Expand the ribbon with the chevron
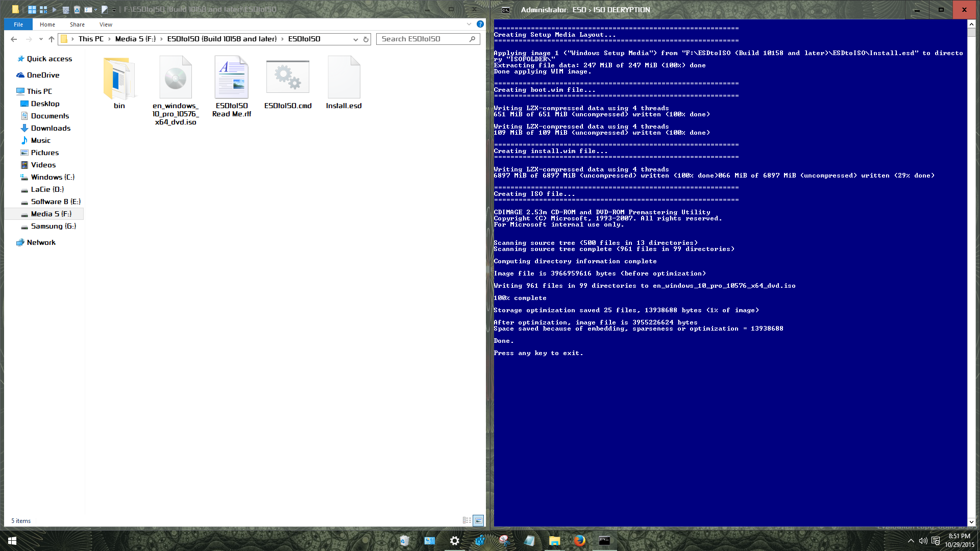 [x=469, y=24]
